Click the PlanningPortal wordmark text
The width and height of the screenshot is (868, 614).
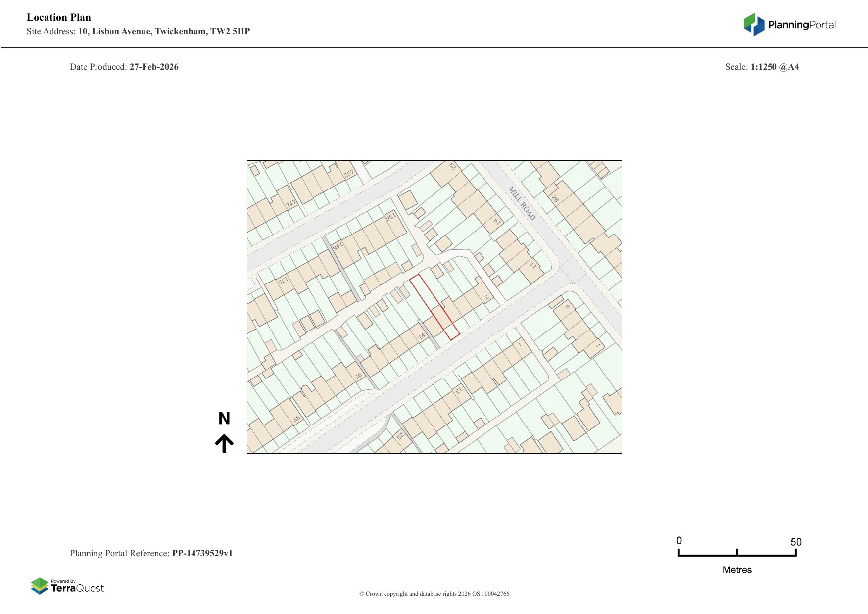coord(802,25)
